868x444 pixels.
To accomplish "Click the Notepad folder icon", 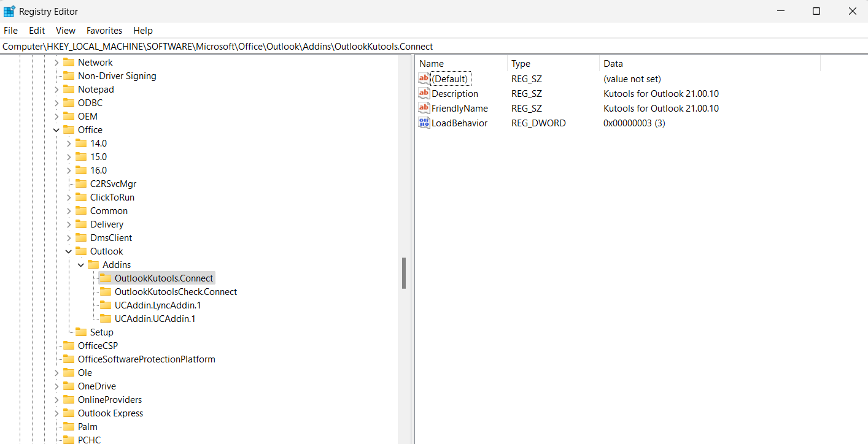I will [69, 89].
